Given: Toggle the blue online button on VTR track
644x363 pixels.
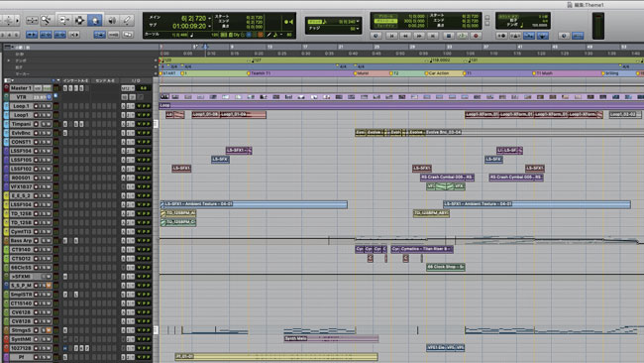Looking at the screenshot, I should [x=50, y=97].
